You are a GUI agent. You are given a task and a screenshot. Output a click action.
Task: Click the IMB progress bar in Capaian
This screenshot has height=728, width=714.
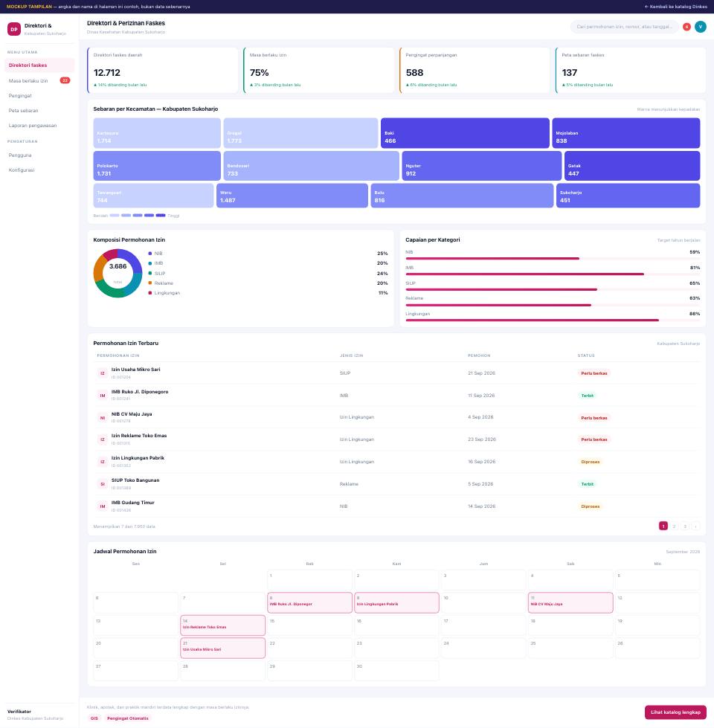pyautogui.click(x=553, y=274)
